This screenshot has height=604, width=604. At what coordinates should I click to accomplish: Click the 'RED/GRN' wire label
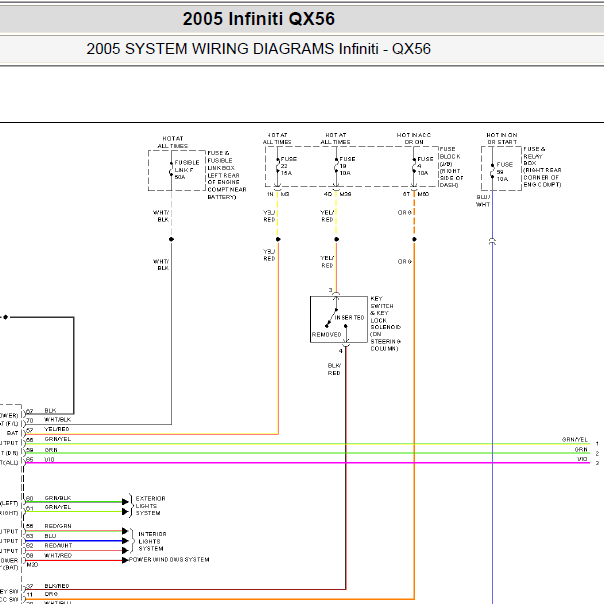click(58, 526)
